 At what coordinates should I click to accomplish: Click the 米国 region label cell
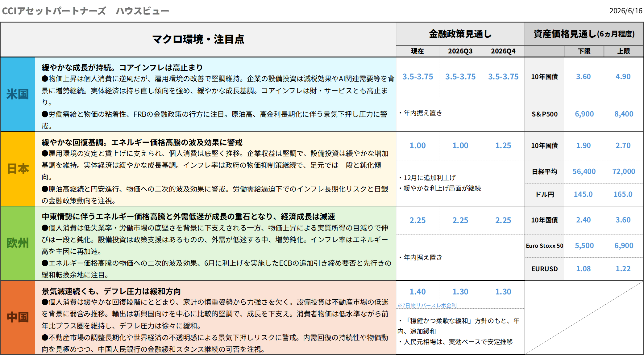[18, 94]
